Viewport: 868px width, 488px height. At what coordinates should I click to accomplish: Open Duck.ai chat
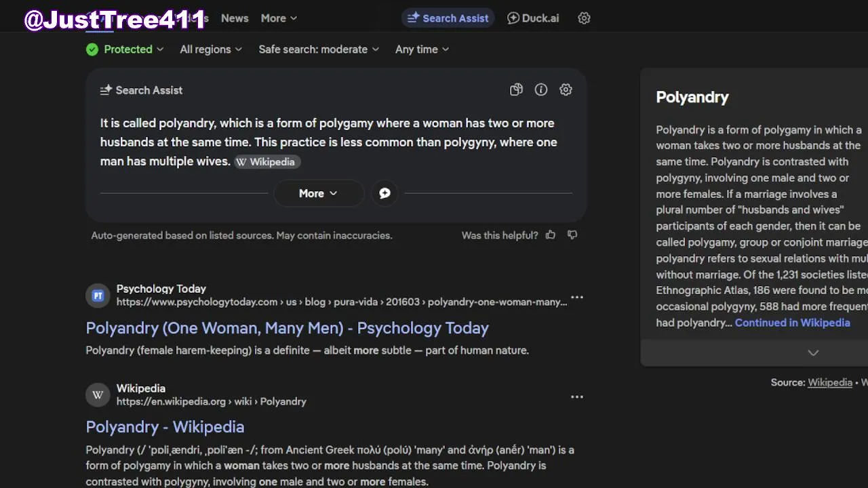[x=534, y=18]
